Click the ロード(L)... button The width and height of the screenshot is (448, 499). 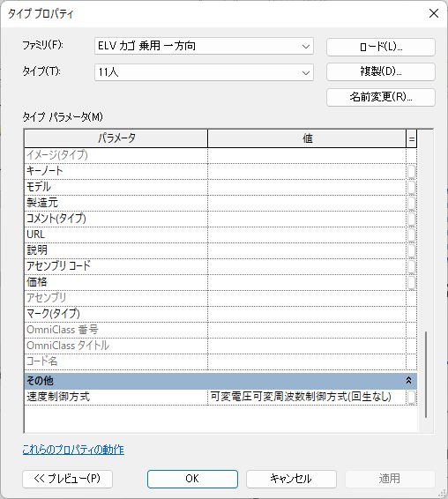coord(380,47)
